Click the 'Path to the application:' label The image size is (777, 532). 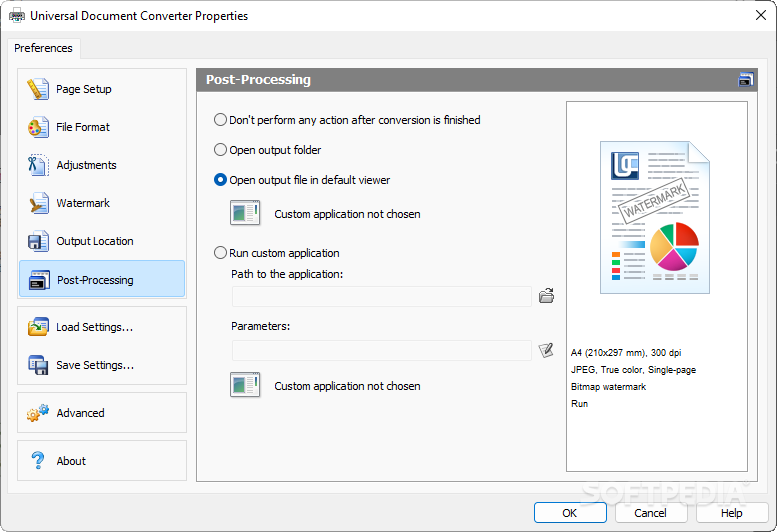tap(287, 274)
